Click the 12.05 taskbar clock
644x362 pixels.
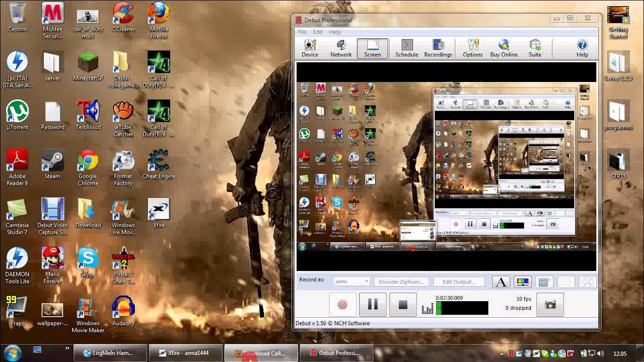[620, 353]
